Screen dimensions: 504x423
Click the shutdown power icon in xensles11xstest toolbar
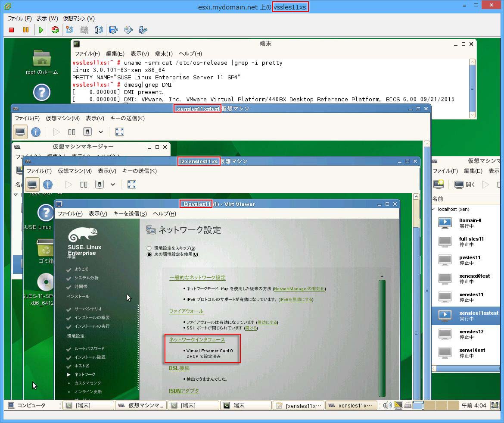point(87,132)
